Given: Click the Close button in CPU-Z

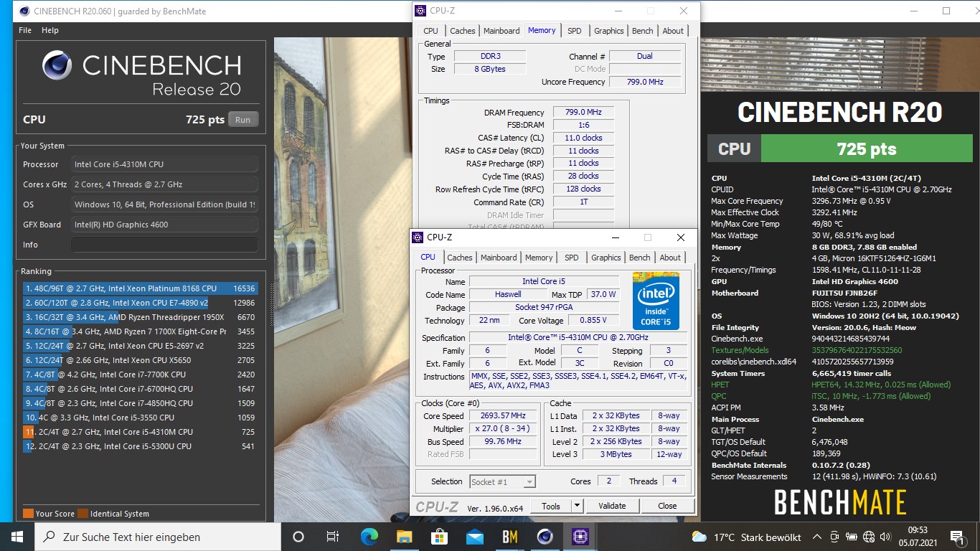Looking at the screenshot, I should click(667, 506).
